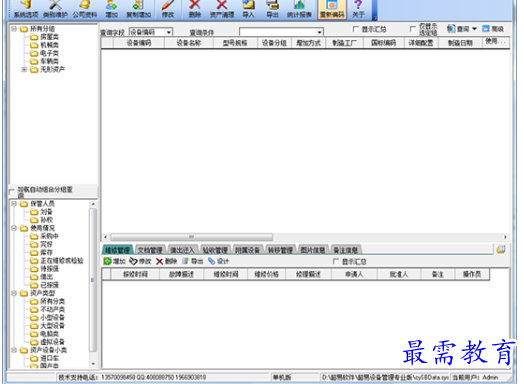The image size is (524, 384).
Task: Click the 资产清理 toolbar icon
Action: [222, 9]
